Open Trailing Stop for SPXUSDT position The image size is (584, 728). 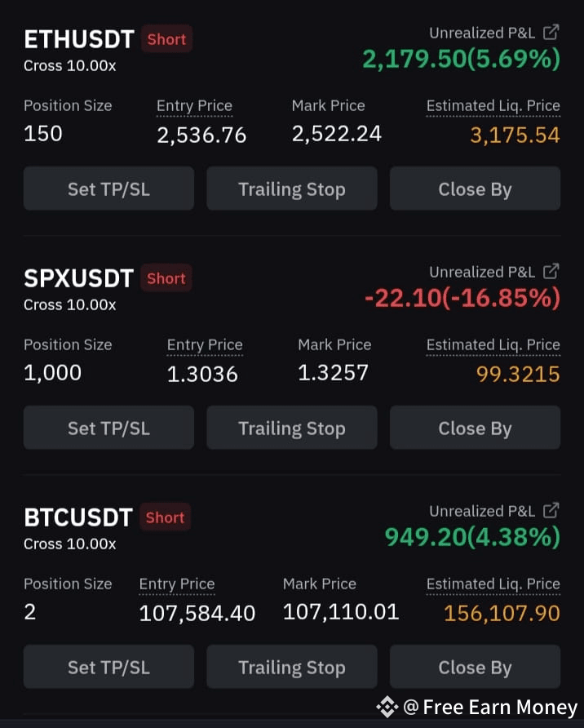tap(292, 428)
